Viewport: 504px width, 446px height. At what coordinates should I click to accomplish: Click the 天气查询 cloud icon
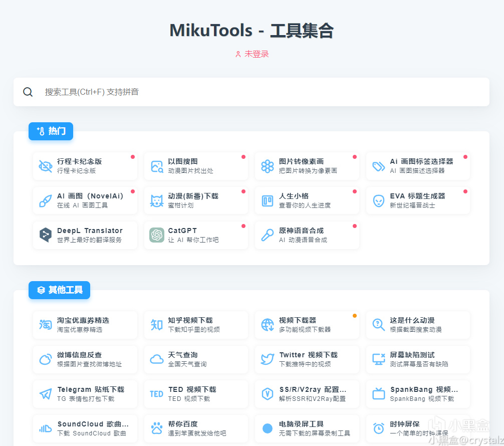[156, 359]
